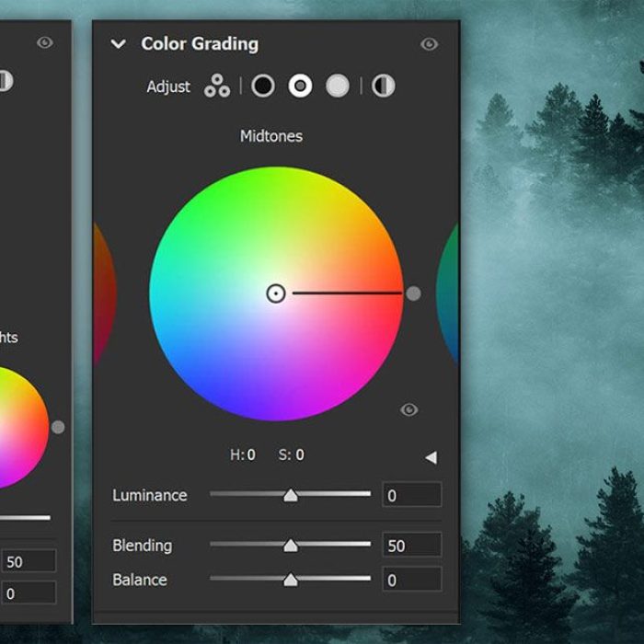644x644 pixels.
Task: Click the Luminance value input field
Action: coord(411,496)
